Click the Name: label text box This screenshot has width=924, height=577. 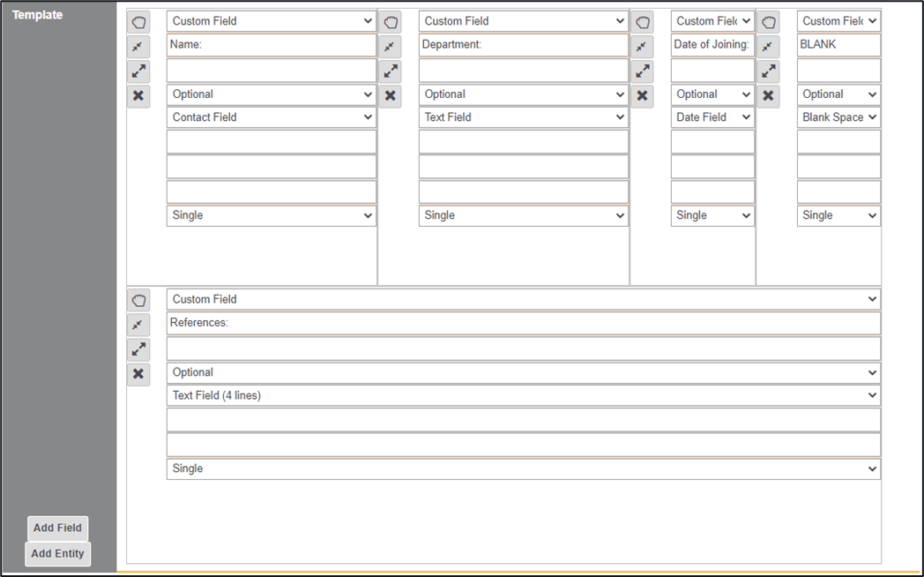(x=272, y=45)
